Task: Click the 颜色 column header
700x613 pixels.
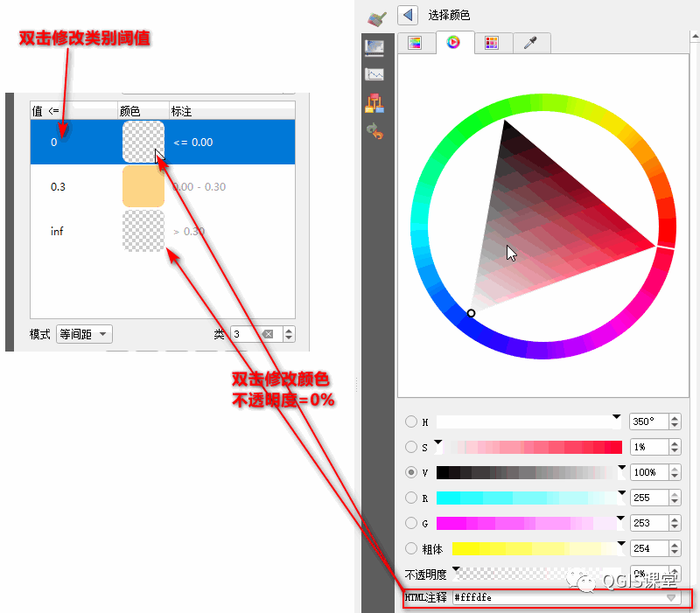Action: 143,111
